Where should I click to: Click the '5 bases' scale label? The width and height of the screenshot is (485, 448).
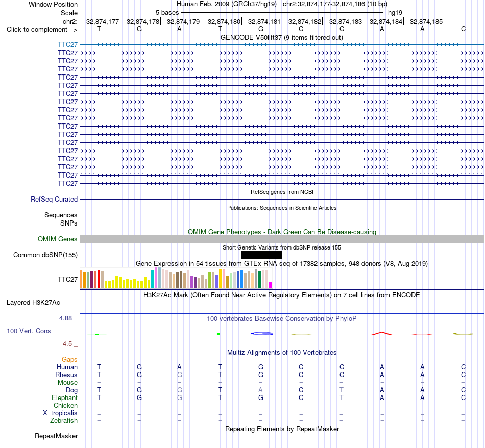click(167, 13)
